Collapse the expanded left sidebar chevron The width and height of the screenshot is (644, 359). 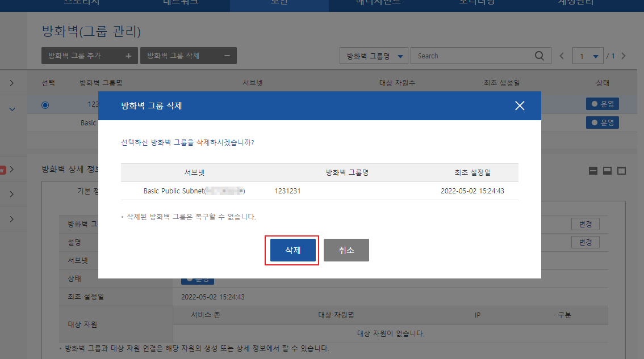click(12, 109)
